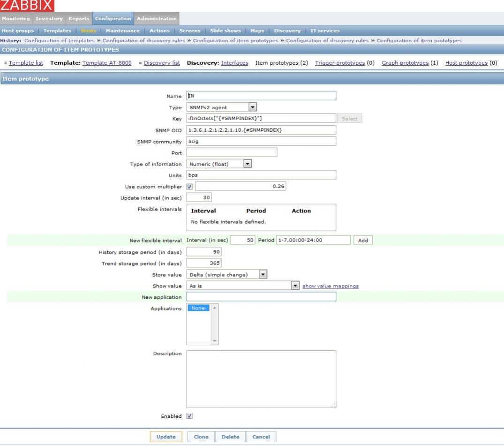Toggle the Use custom multiplier checkbox
Screen dimensions: 504x446
coord(190,187)
